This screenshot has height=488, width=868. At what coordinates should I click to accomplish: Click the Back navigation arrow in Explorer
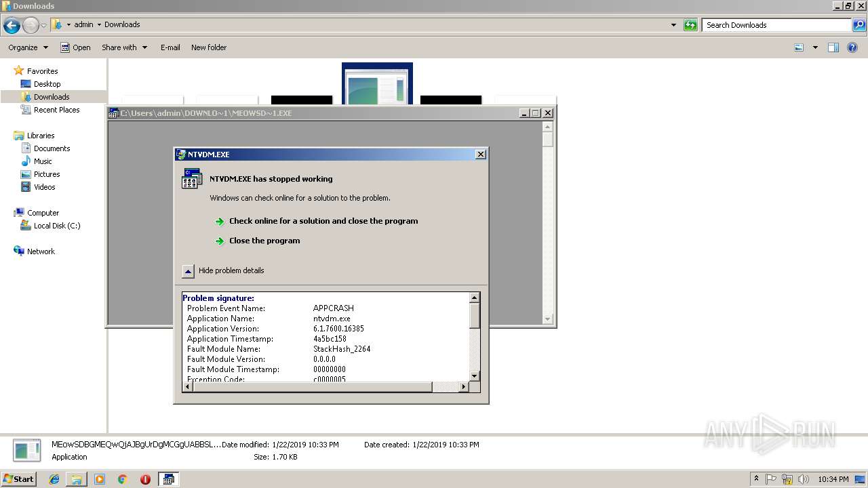coord(12,26)
